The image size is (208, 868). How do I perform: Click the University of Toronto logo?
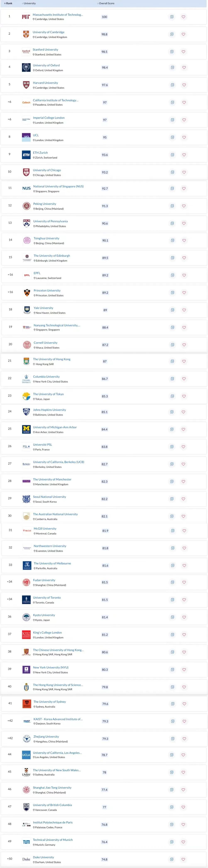point(26,600)
